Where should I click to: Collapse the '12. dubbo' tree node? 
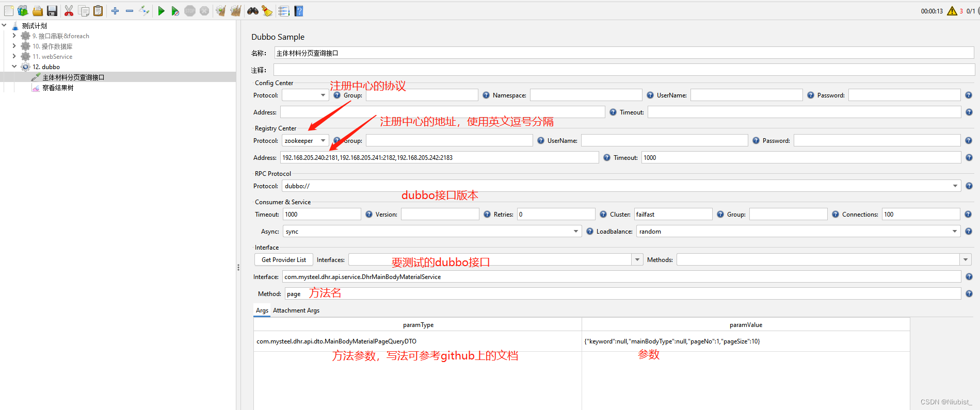tap(14, 67)
